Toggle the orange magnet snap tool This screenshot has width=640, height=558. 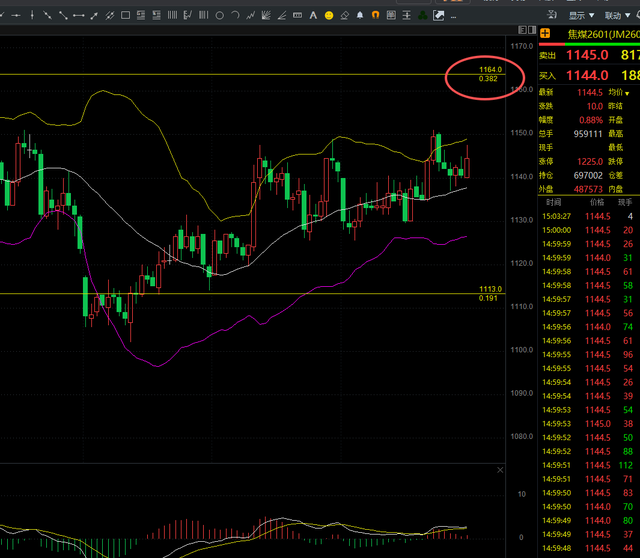(x=376, y=16)
